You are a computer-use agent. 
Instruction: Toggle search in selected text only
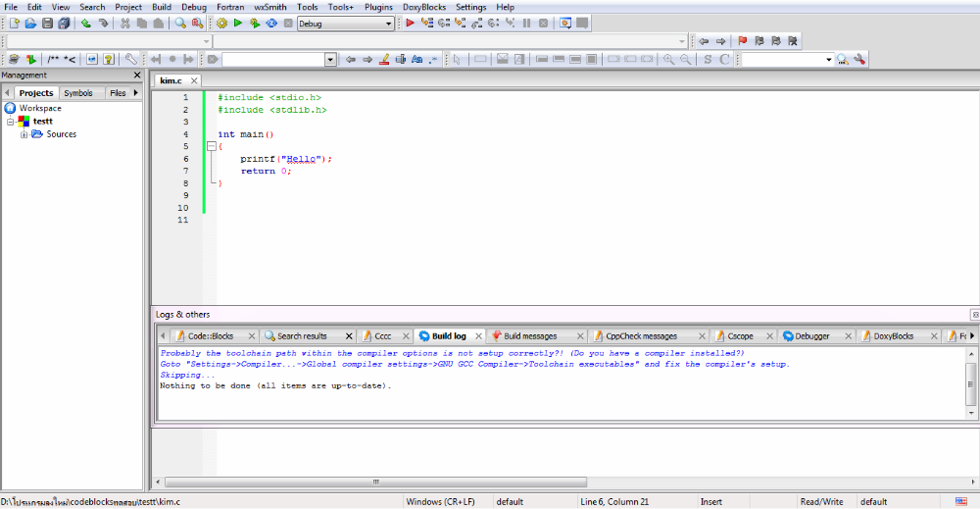tap(401, 60)
